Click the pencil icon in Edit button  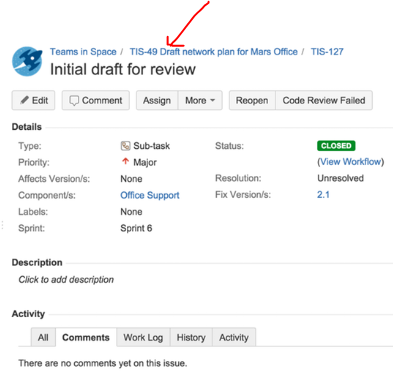(24, 100)
